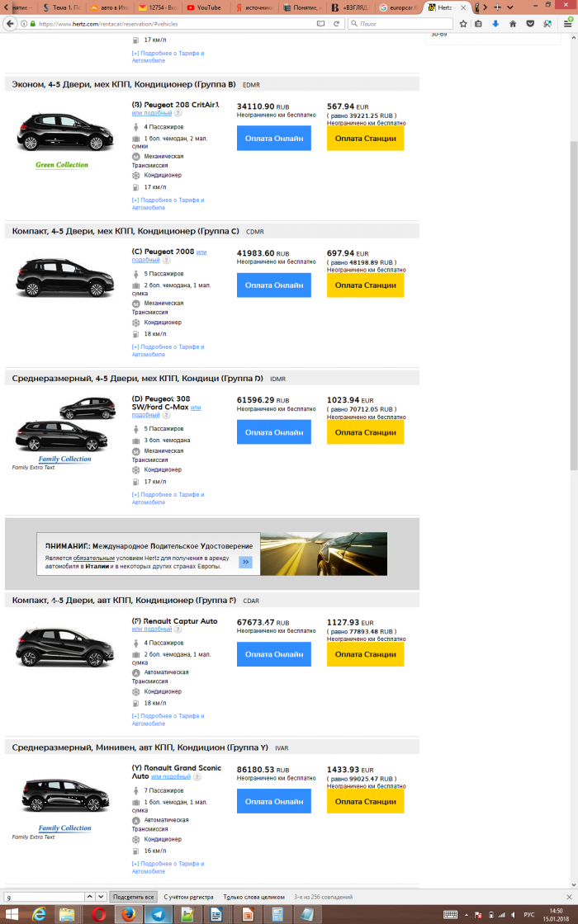Click help icon next to Renault Captur

[178, 629]
